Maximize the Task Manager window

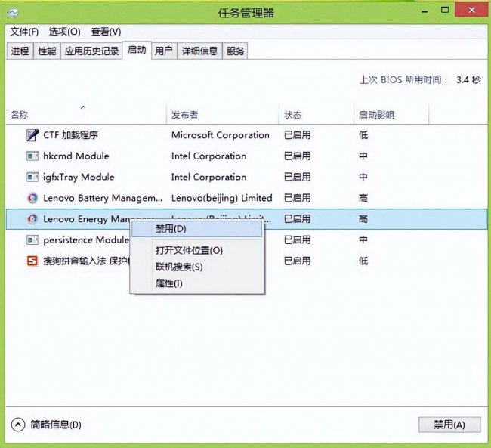click(x=445, y=11)
